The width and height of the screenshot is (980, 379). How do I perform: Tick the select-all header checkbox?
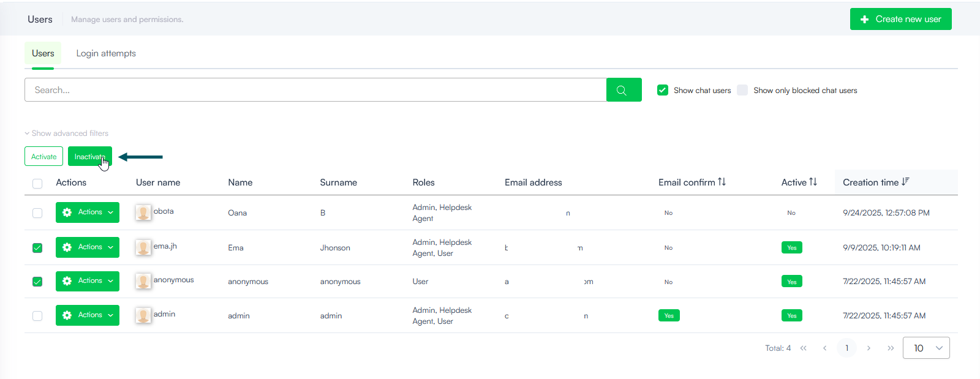[37, 183]
